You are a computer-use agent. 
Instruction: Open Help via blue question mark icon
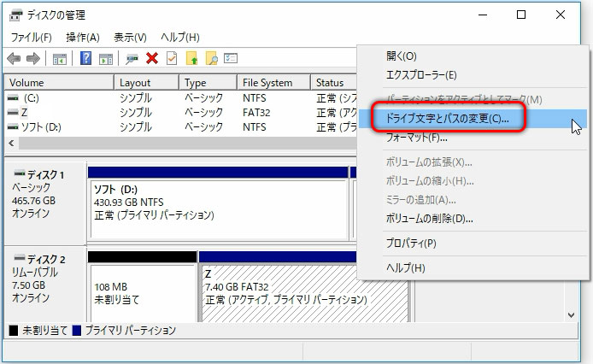click(85, 58)
